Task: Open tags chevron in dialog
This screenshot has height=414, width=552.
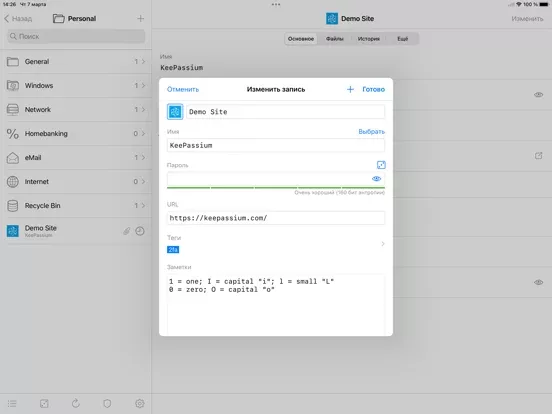Action: (x=383, y=244)
